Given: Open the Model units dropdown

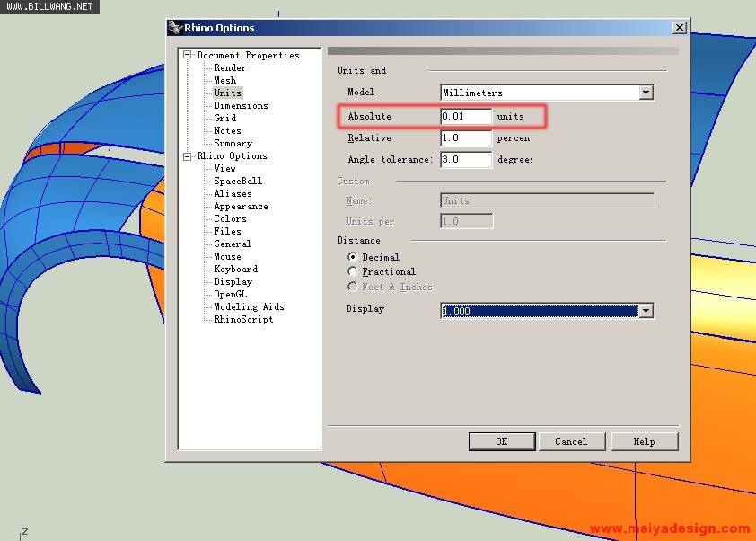Looking at the screenshot, I should pyautogui.click(x=646, y=93).
